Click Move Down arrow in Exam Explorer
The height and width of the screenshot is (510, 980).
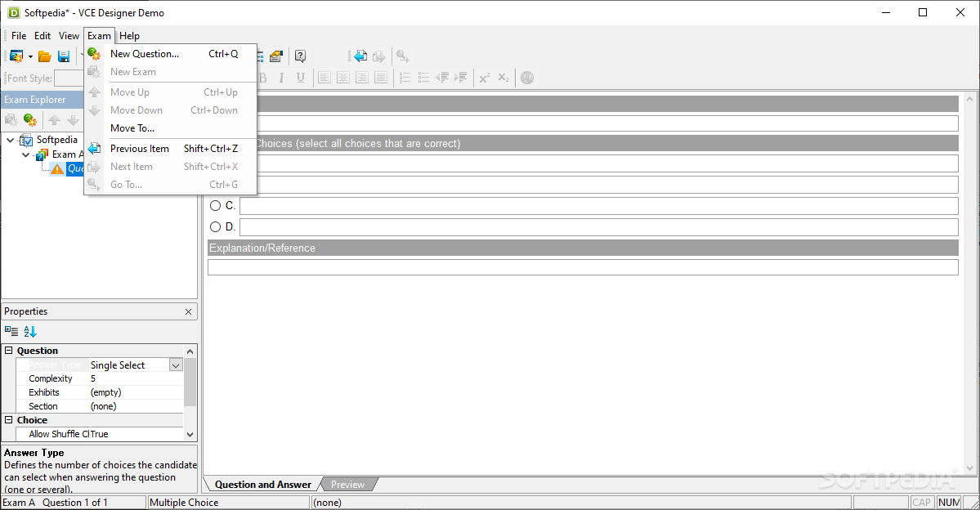click(x=73, y=119)
